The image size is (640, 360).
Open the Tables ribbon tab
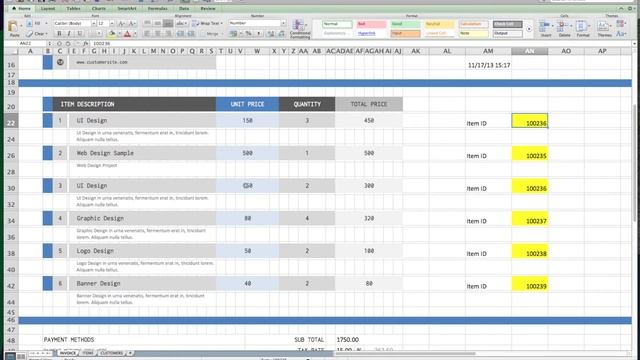(x=73, y=9)
